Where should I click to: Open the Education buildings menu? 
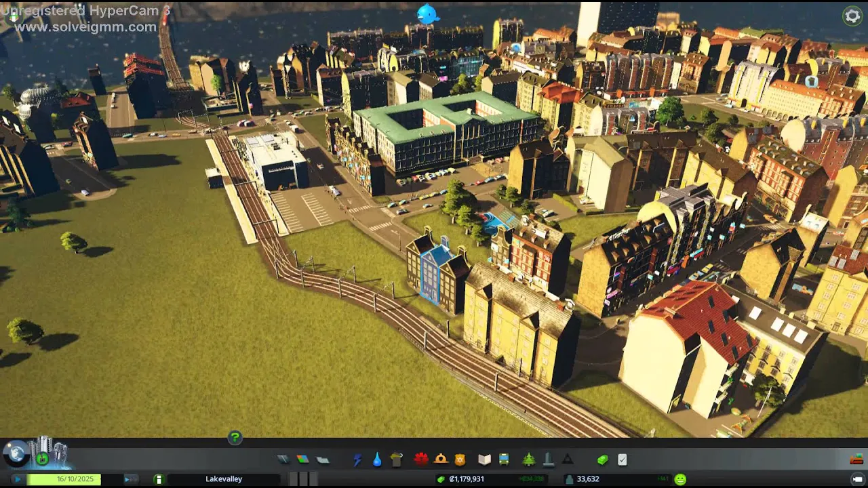point(484,460)
